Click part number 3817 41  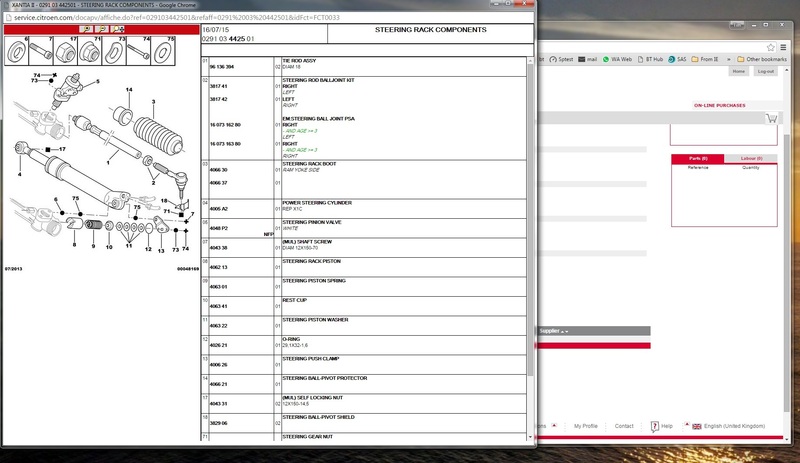point(218,86)
